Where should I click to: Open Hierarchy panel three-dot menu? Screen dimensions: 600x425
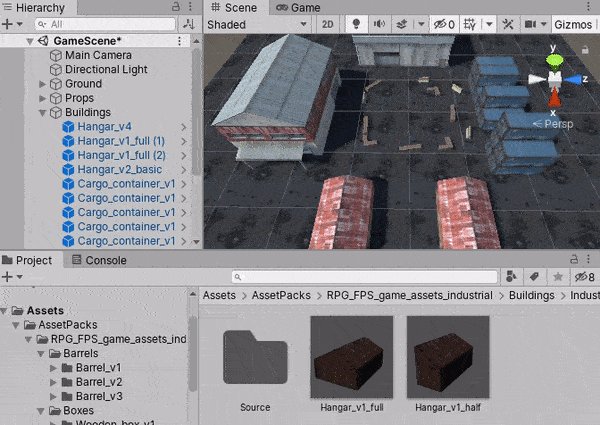[190, 7]
